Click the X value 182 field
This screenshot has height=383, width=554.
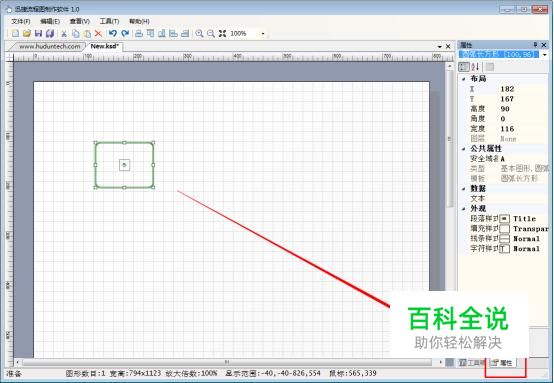[524, 89]
